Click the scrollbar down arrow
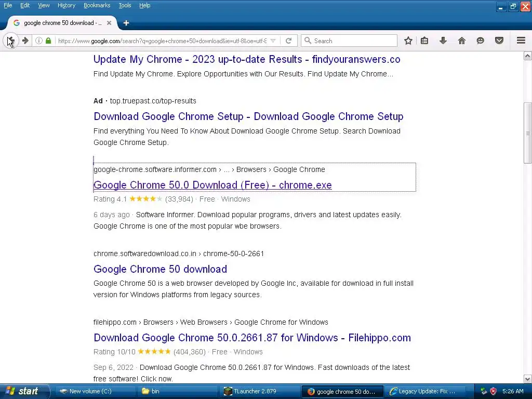The height and width of the screenshot is (399, 532). (528, 379)
